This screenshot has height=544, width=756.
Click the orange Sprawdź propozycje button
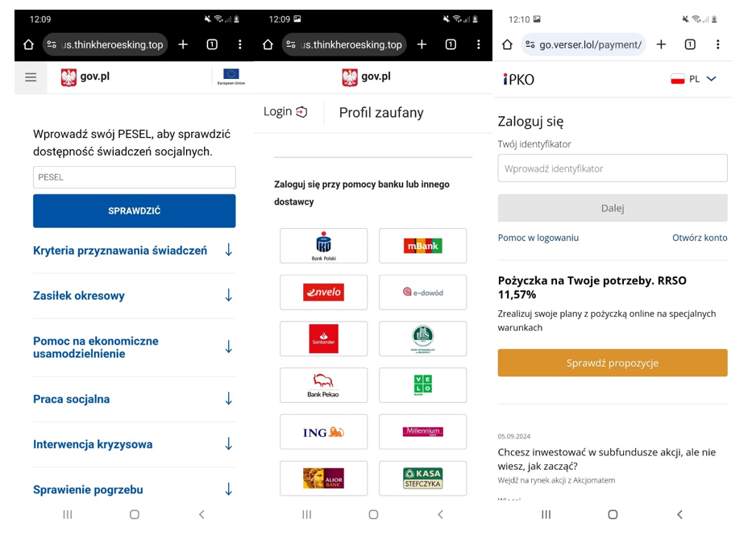tap(612, 363)
